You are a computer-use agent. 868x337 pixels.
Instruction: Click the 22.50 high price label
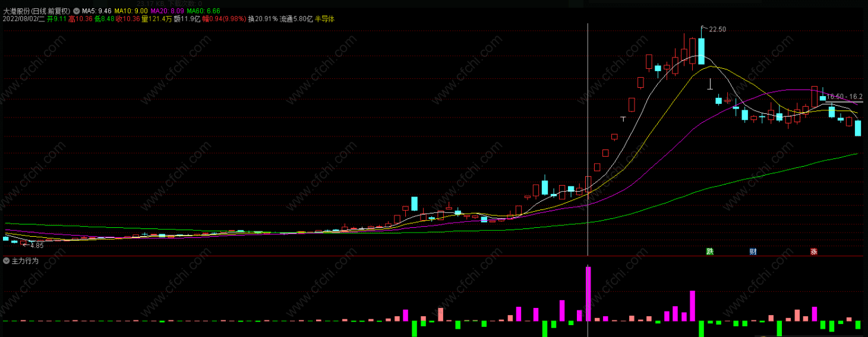click(718, 29)
